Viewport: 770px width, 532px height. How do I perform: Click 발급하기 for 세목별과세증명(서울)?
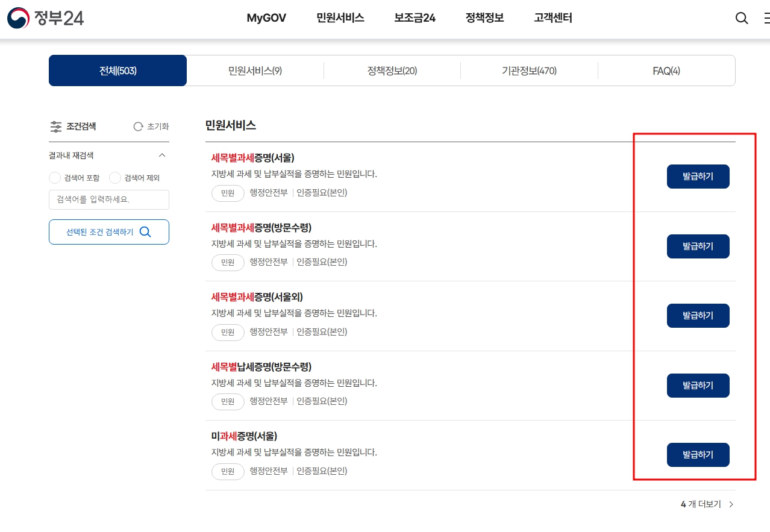698,177
